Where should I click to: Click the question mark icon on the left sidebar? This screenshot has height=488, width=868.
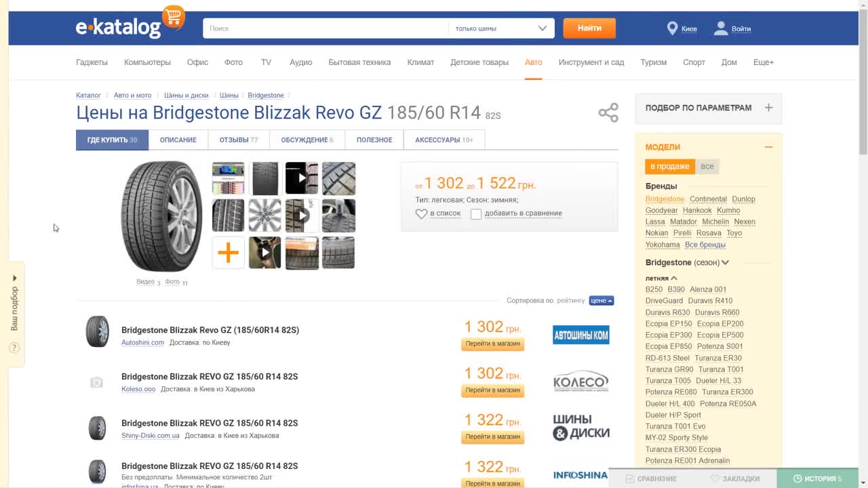[14, 348]
